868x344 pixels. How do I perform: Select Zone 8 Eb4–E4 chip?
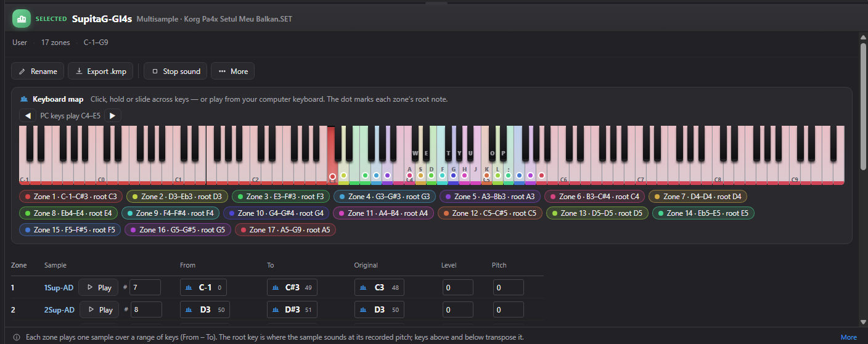[68, 213]
